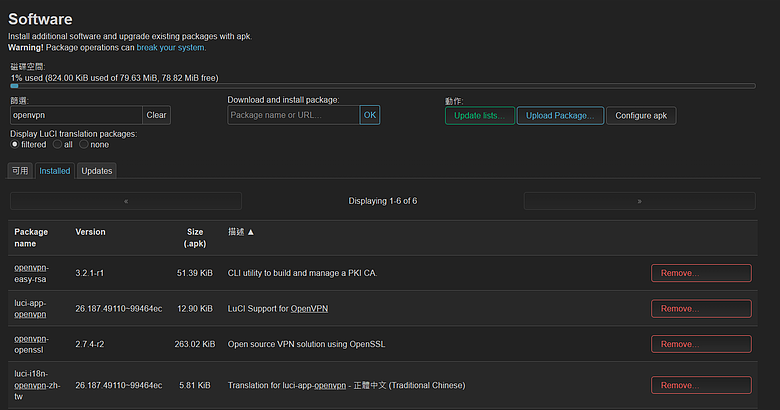This screenshot has width=780, height=410.
Task: Click the '1% used' disk space text
Action: pyautogui.click(x=114, y=78)
